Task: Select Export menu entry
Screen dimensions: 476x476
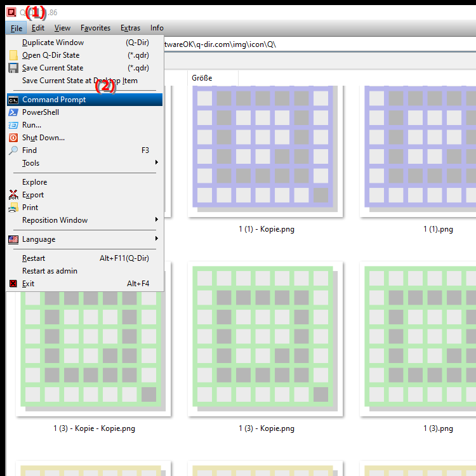Action: (84, 195)
